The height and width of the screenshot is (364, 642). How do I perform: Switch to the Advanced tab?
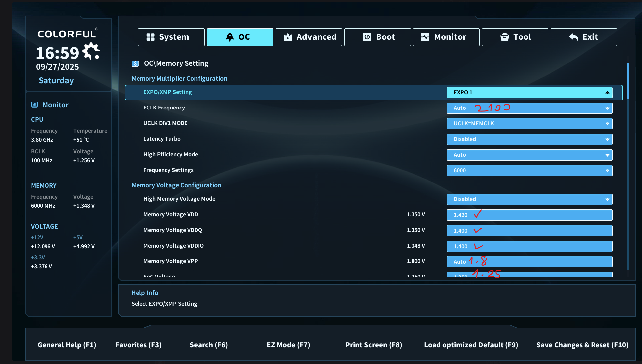click(309, 37)
